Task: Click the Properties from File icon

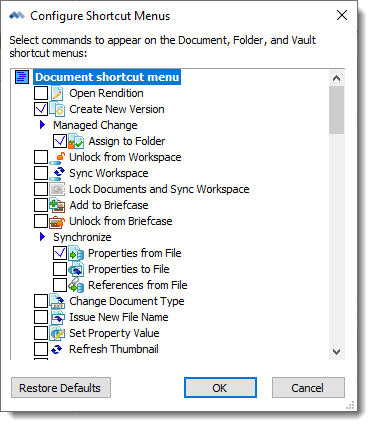Action: click(x=76, y=253)
